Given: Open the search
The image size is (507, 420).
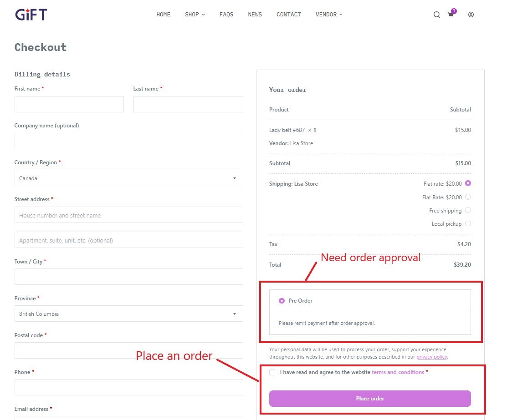Looking at the screenshot, I should [436, 14].
